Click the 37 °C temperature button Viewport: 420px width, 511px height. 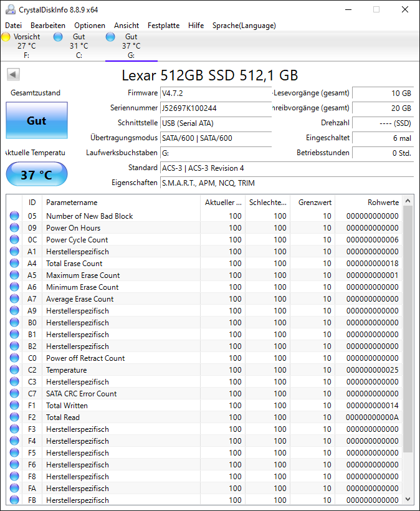[37, 174]
